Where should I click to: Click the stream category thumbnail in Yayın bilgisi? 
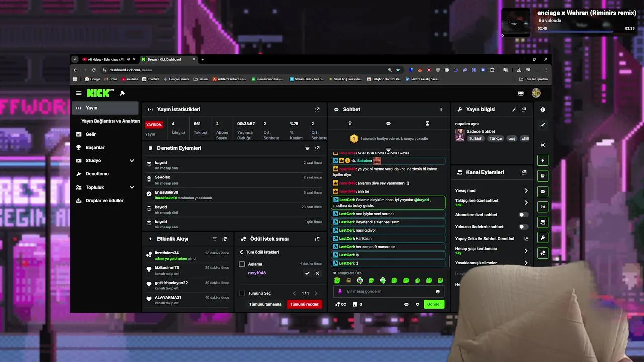[x=460, y=135]
